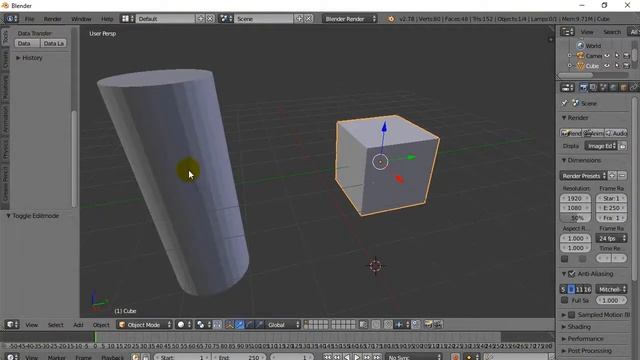Open the Select menu in 3D view
This screenshot has height=360, width=640.
pos(56,325)
